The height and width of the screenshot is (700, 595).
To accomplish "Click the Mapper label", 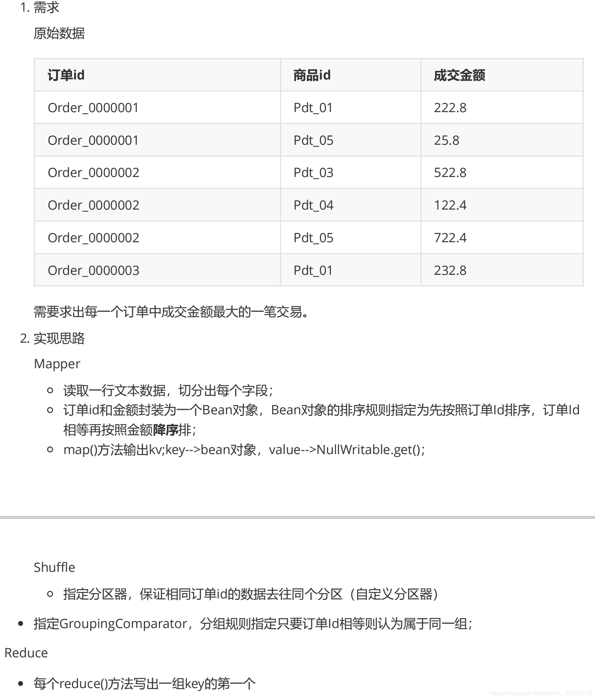I will coord(57,364).
